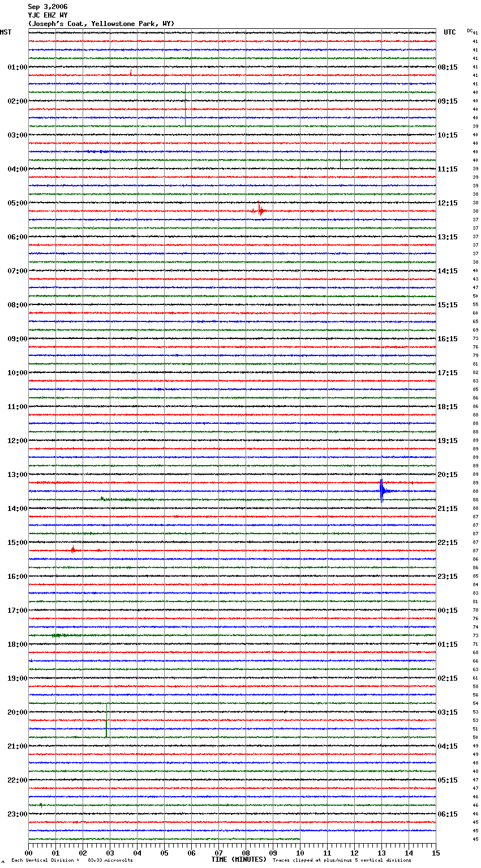Click the 12:15 UTC time label
This screenshot has height=868, width=481.
point(448,203)
